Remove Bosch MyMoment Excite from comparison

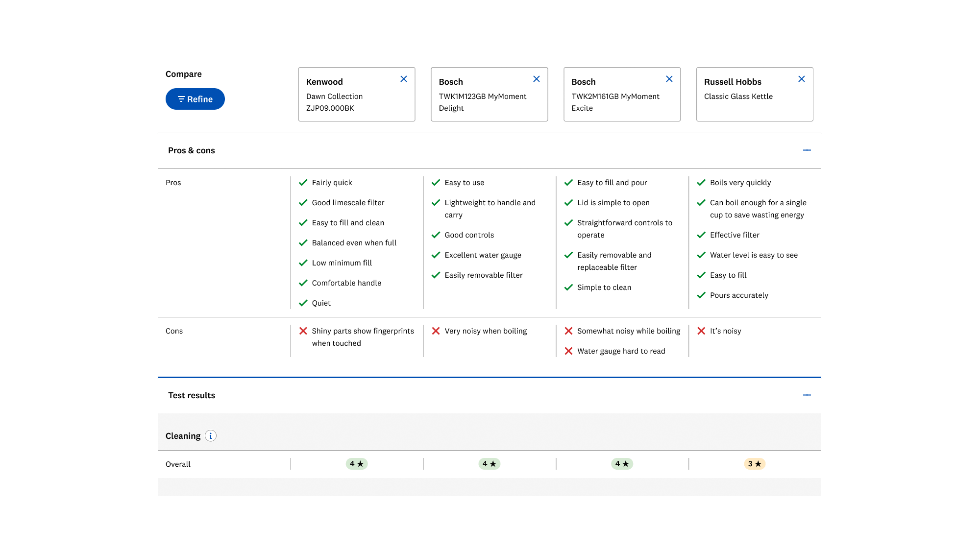(x=669, y=79)
